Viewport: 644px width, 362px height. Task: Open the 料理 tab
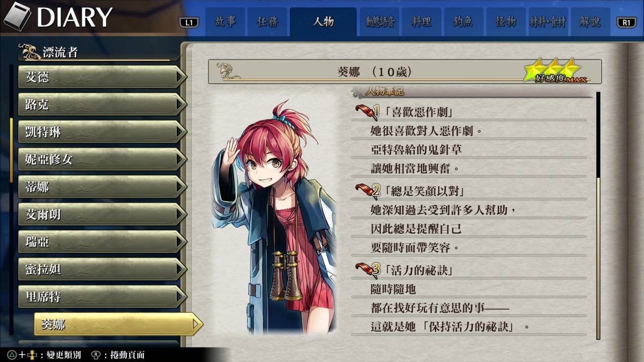[421, 22]
